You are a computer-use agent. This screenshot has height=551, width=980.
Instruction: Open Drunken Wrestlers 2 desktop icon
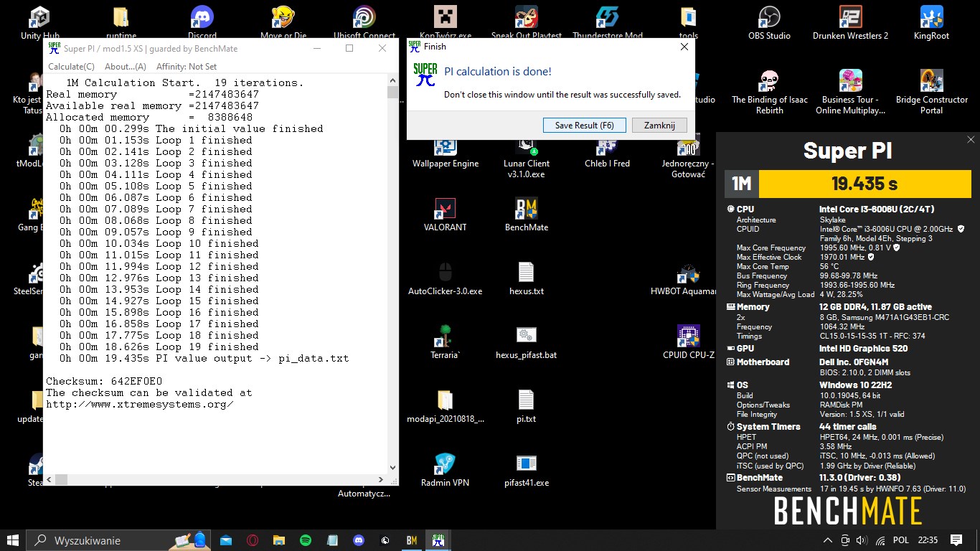tap(851, 22)
